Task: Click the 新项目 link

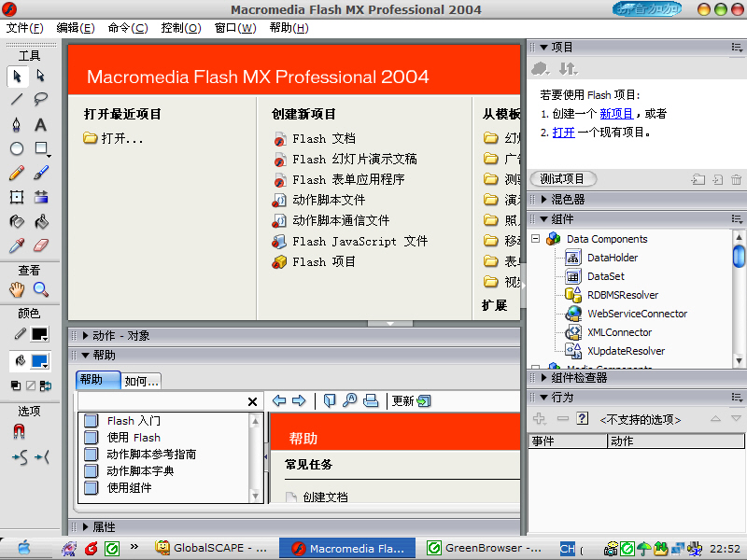Action: [x=616, y=114]
